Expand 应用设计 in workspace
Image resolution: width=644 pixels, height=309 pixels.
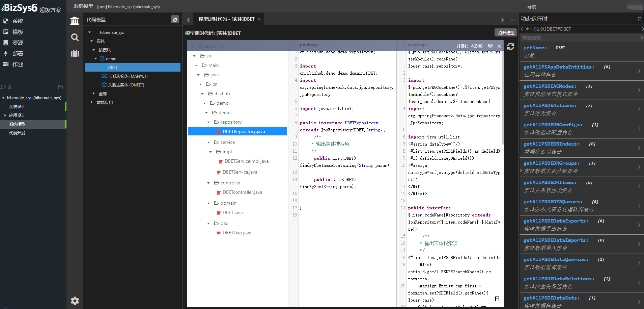coord(5,115)
